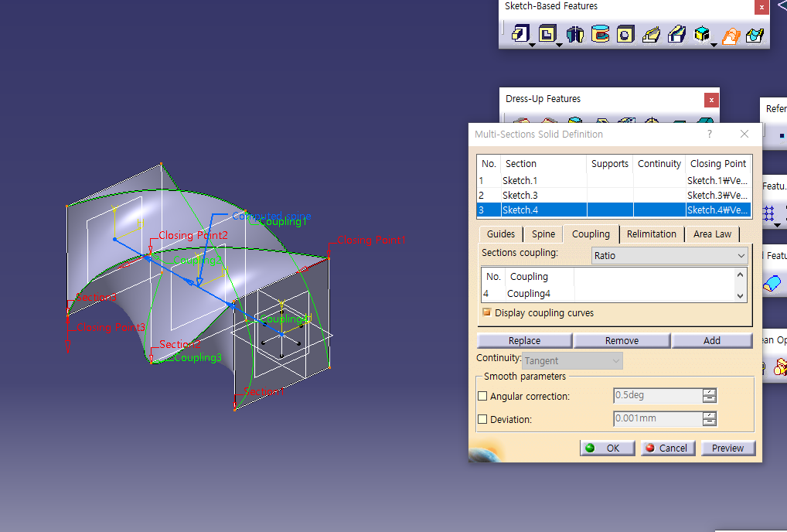Click the Section1 label in viewport
The image size is (787, 532).
coord(264,391)
